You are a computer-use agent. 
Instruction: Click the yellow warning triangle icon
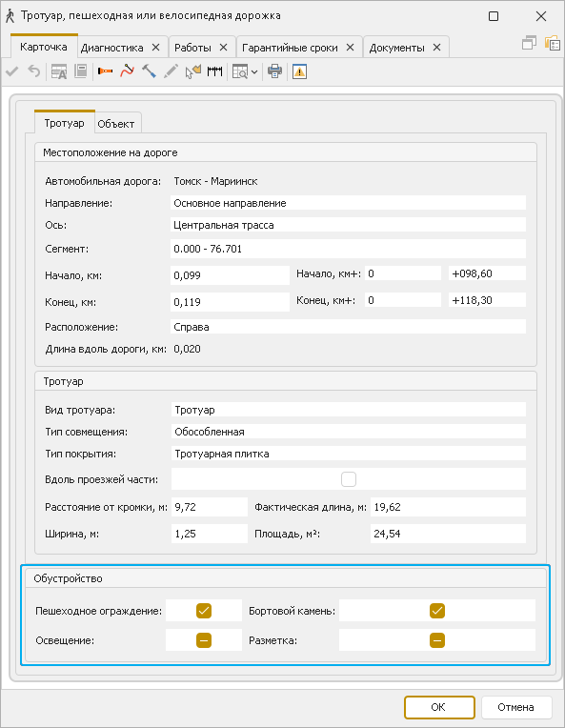(x=299, y=71)
